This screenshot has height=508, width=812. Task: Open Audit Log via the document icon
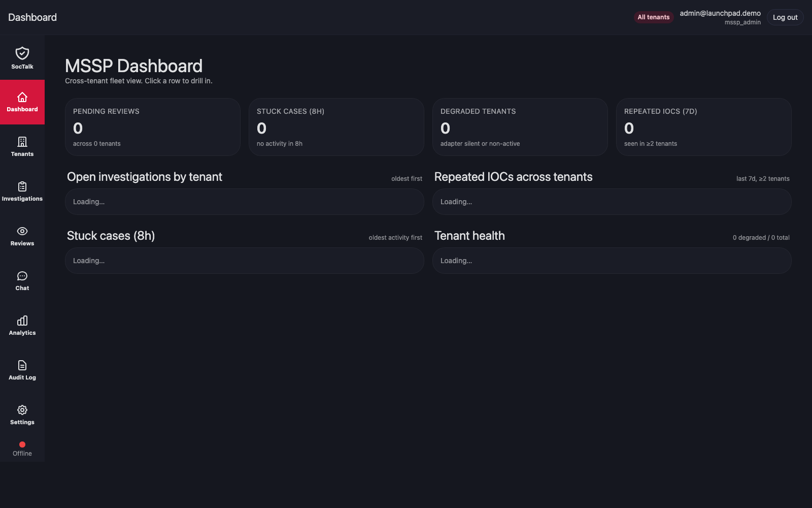22,365
